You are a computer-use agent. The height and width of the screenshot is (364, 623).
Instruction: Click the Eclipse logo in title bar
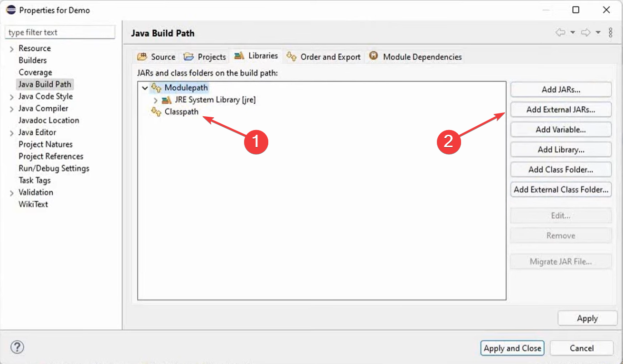pyautogui.click(x=10, y=10)
